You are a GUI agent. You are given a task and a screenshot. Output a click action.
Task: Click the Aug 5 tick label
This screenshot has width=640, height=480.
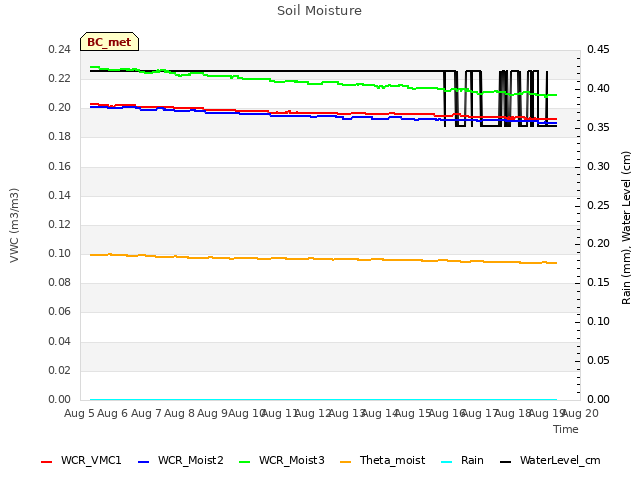pyautogui.click(x=79, y=413)
